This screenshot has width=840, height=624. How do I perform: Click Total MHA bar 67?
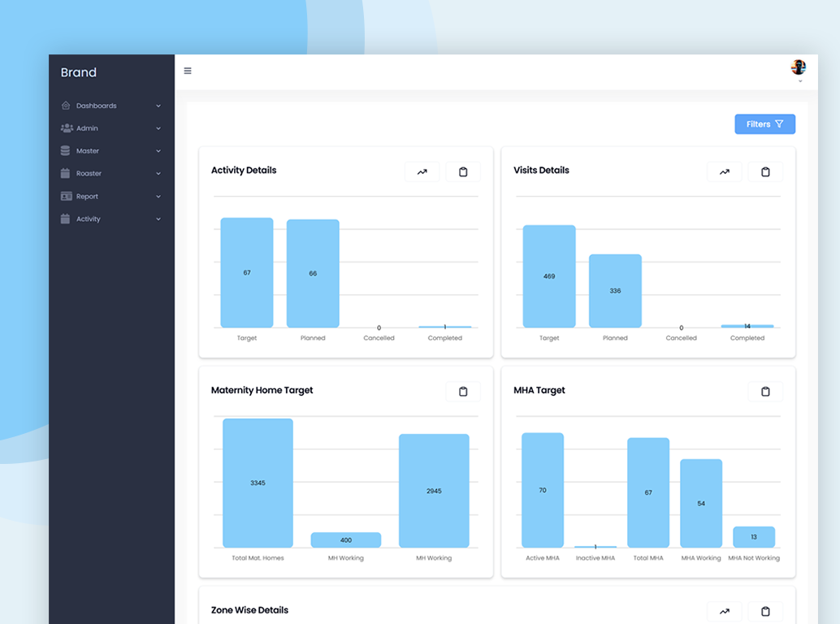648,492
